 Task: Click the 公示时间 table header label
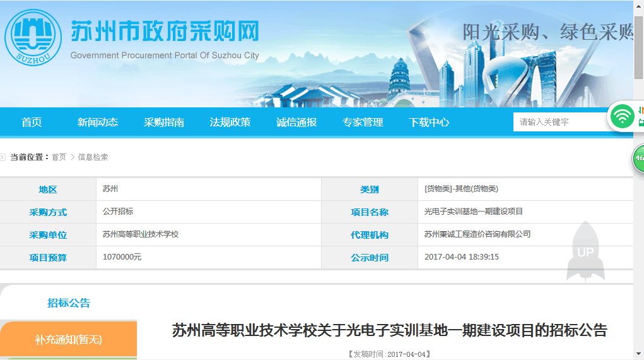tap(369, 258)
